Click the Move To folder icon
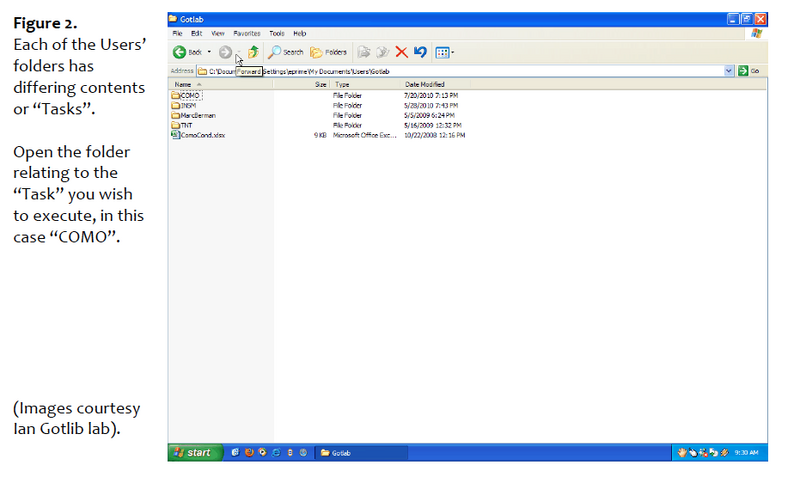The width and height of the screenshot is (800, 477). click(364, 52)
